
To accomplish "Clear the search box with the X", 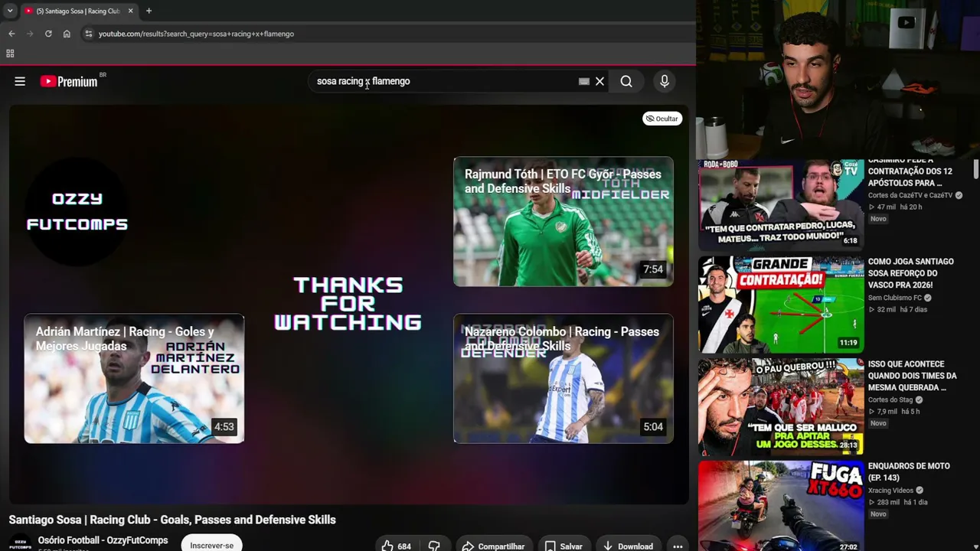I will point(600,81).
